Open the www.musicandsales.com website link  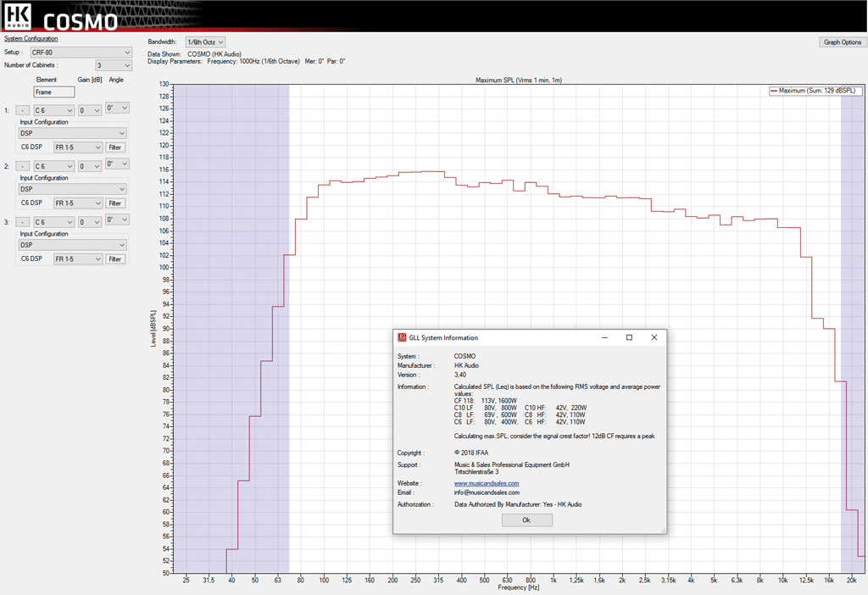[x=487, y=483]
